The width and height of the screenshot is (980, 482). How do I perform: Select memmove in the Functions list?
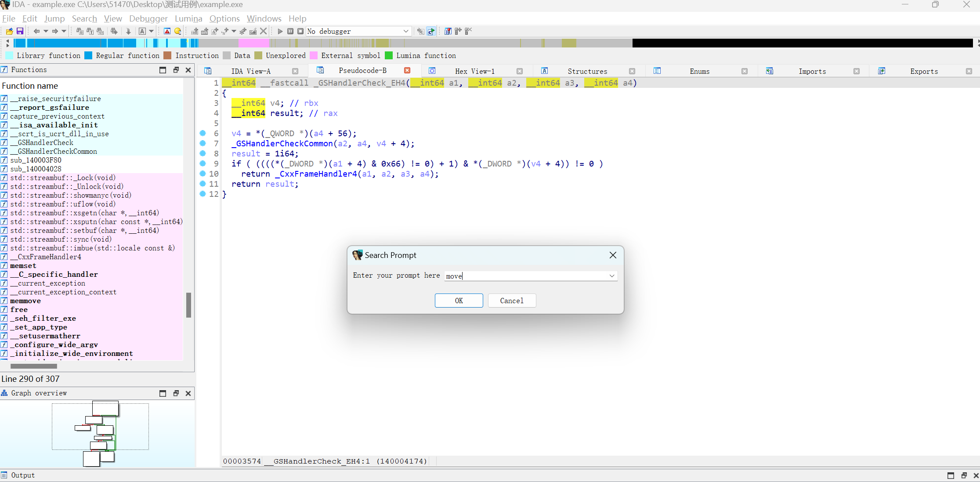tap(25, 301)
